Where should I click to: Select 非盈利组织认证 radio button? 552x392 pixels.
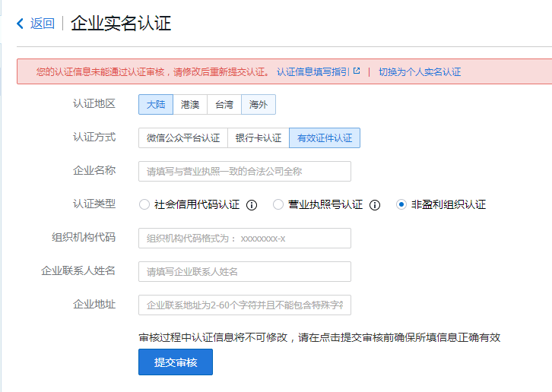pos(401,205)
